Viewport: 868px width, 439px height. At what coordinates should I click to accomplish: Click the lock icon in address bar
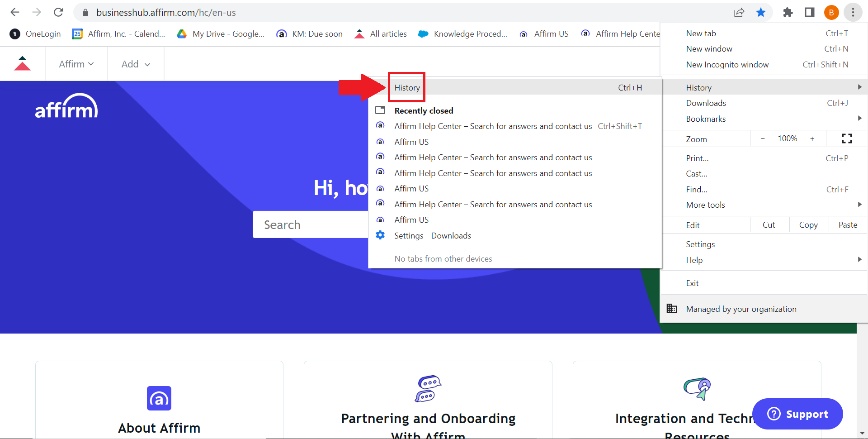[85, 13]
